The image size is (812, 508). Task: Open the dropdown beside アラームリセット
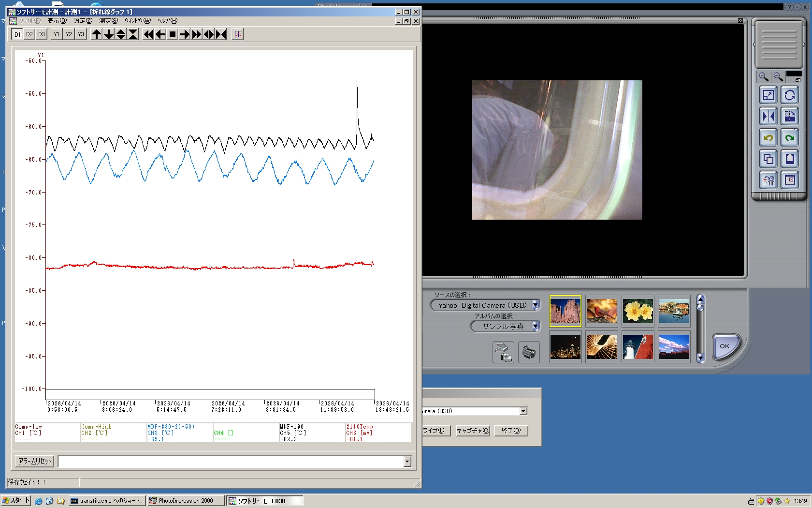coord(407,462)
